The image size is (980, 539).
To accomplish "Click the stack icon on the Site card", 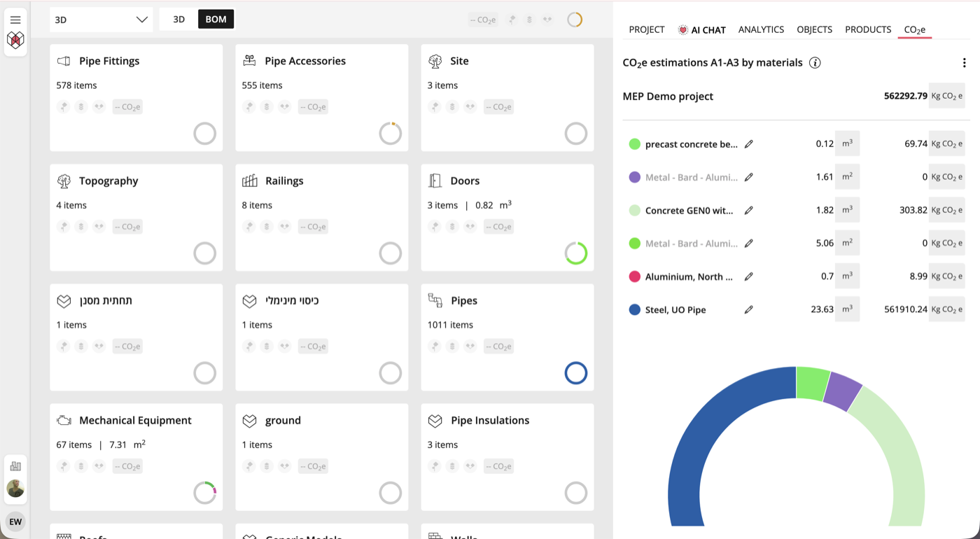I will click(x=452, y=107).
